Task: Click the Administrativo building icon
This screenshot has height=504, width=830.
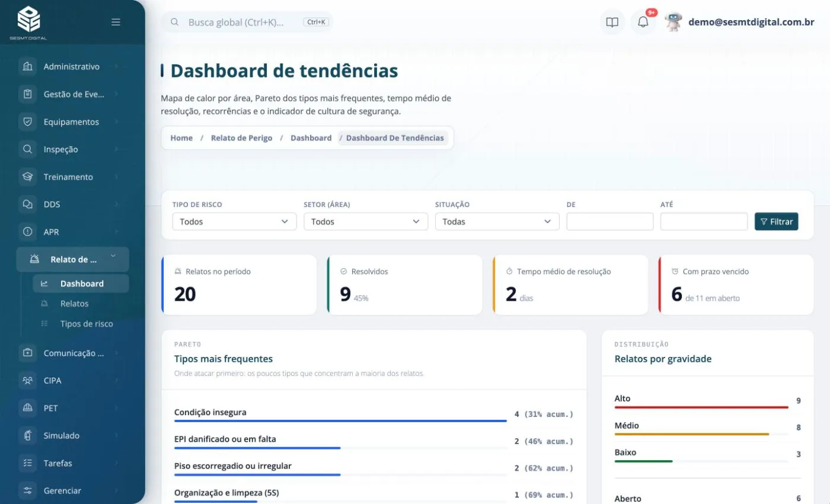Action: 27,66
